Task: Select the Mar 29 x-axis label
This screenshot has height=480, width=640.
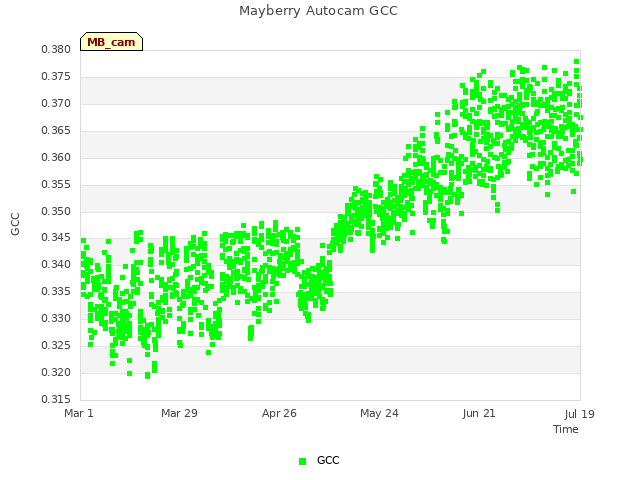Action: pos(179,413)
